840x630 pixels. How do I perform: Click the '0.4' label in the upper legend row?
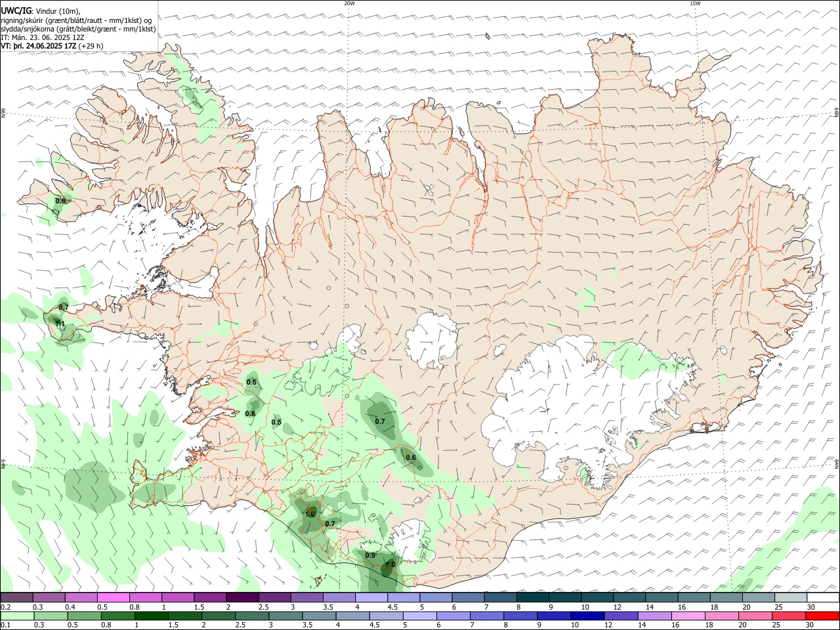pos(70,607)
